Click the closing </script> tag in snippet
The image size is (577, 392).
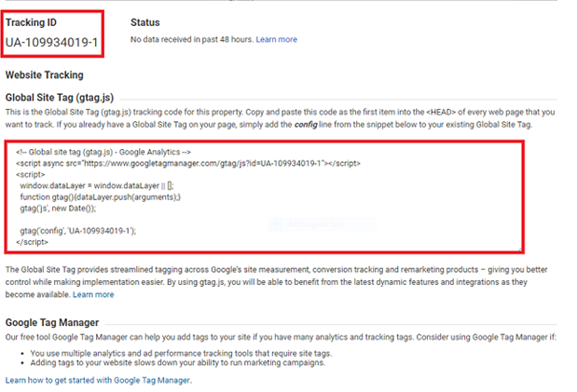click(x=34, y=241)
